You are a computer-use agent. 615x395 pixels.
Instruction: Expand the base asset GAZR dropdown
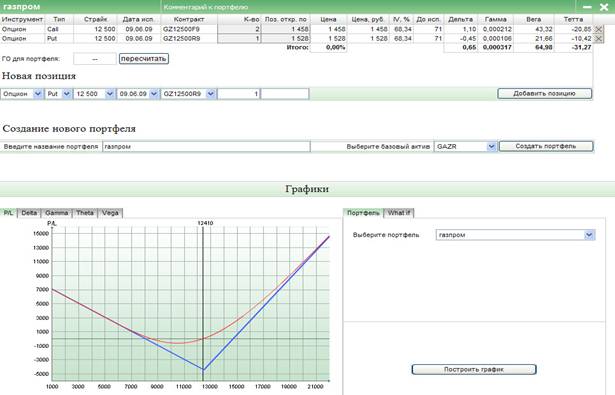click(x=491, y=146)
